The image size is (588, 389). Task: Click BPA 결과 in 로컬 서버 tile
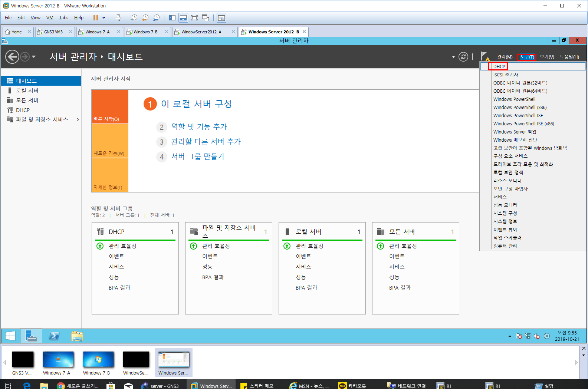point(306,288)
